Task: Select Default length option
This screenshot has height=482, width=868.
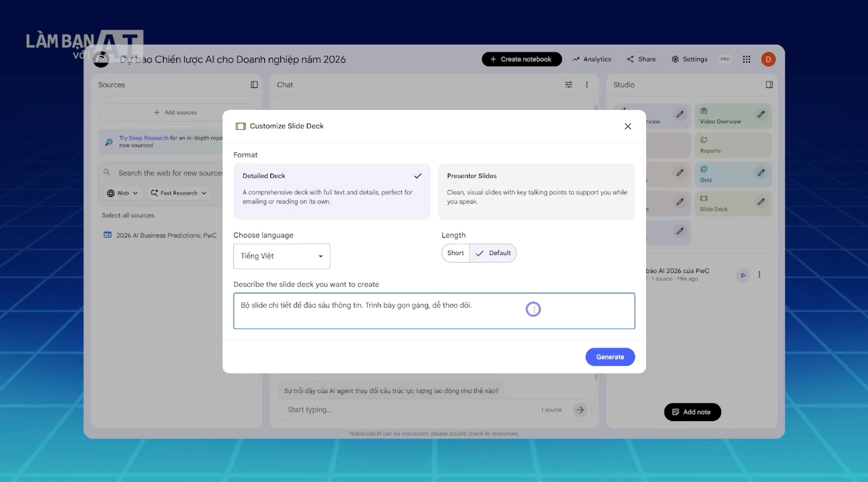Action: (x=493, y=253)
